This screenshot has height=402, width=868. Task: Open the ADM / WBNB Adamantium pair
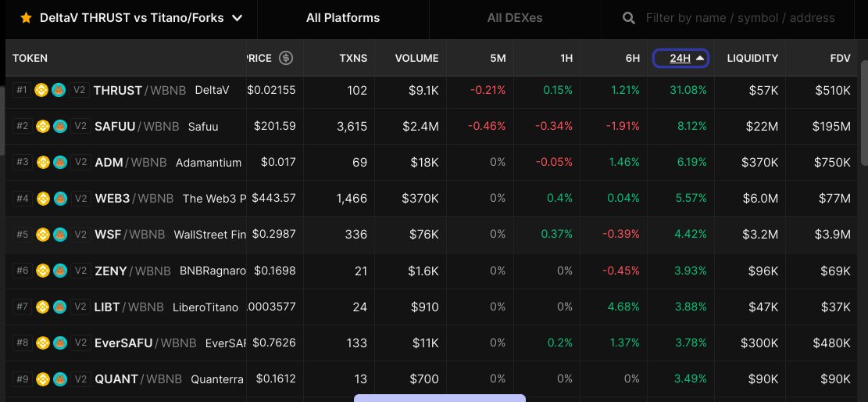pyautogui.click(x=130, y=163)
